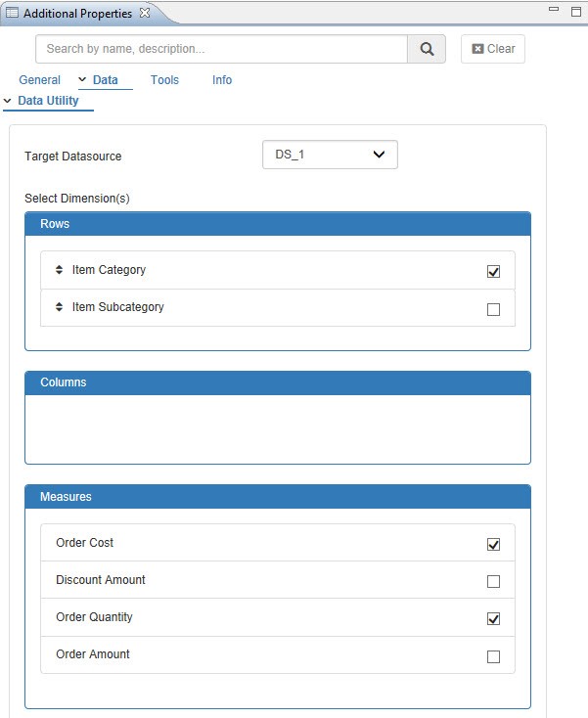Switch to the General tab
Viewport: 588px width, 718px height.
(x=40, y=80)
